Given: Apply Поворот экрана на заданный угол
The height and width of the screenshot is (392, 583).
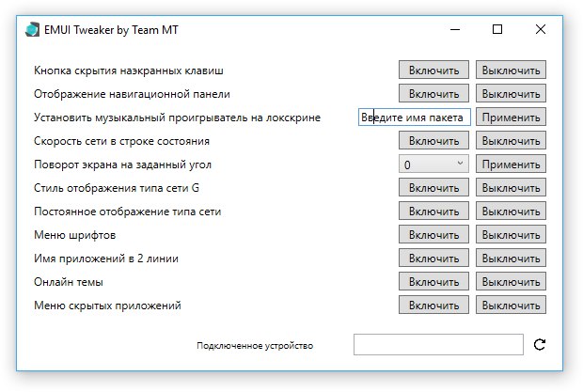Looking at the screenshot, I should click(x=511, y=164).
